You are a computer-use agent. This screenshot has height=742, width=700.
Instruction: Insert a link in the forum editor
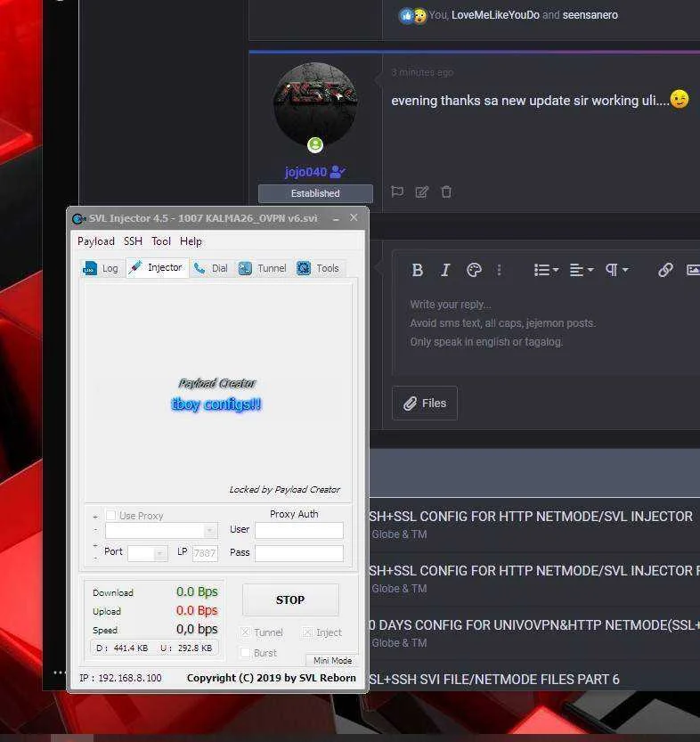tap(665, 270)
